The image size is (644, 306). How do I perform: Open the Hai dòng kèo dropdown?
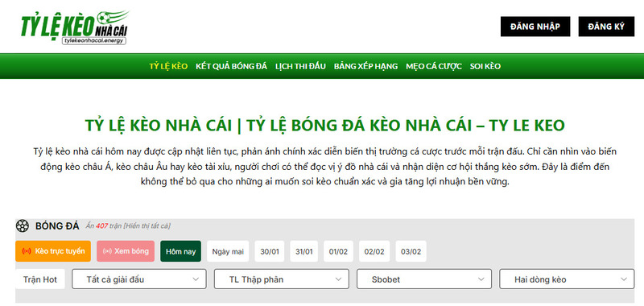pos(567,279)
